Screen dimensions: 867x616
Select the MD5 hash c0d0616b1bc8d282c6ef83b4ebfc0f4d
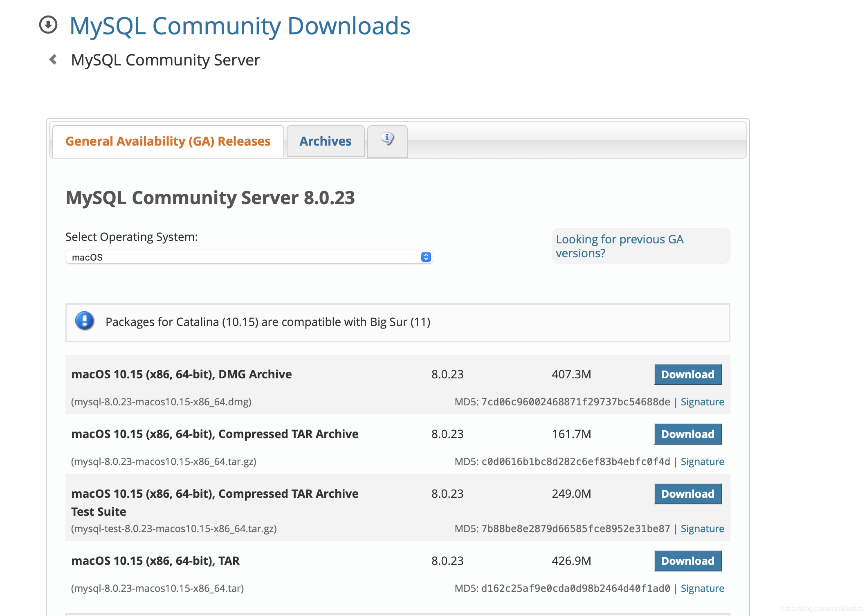click(576, 461)
